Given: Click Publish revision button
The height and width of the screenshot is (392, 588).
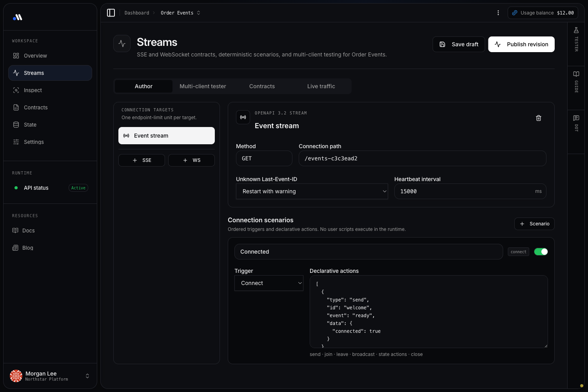Looking at the screenshot, I should pyautogui.click(x=521, y=44).
